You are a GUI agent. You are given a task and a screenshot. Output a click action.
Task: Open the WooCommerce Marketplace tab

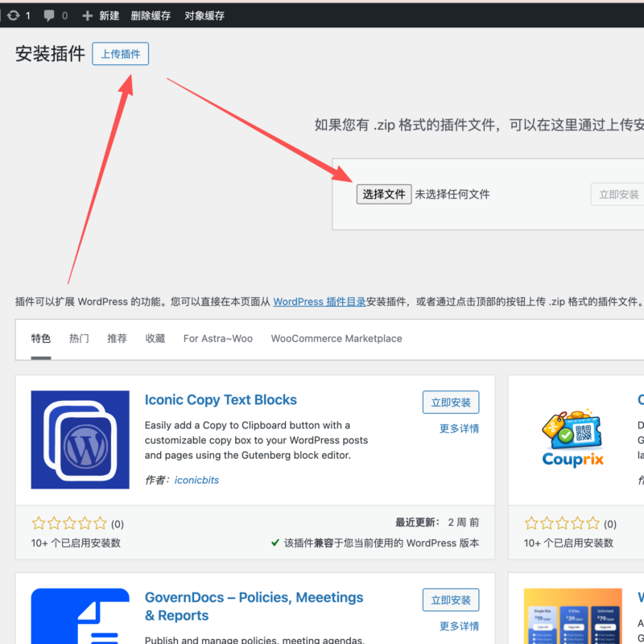(x=336, y=339)
